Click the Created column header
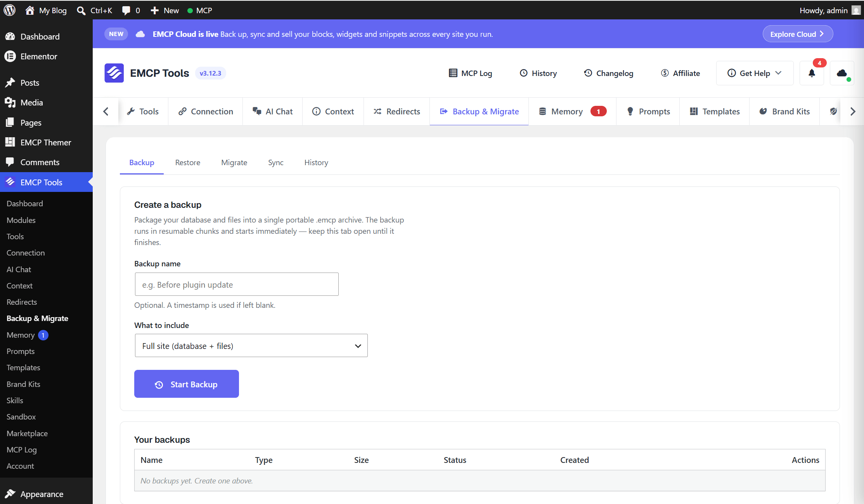The image size is (864, 504). [575, 460]
